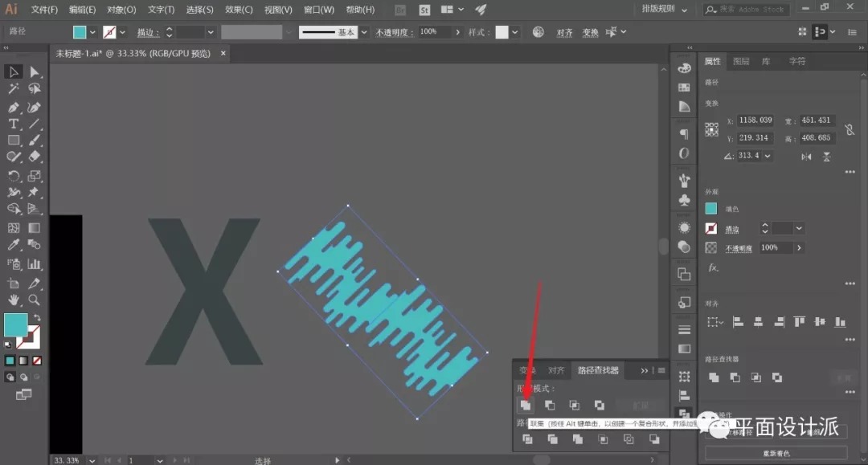This screenshot has height=465, width=868.
Task: Click the stroke swatch in Properties panel
Action: tap(710, 228)
